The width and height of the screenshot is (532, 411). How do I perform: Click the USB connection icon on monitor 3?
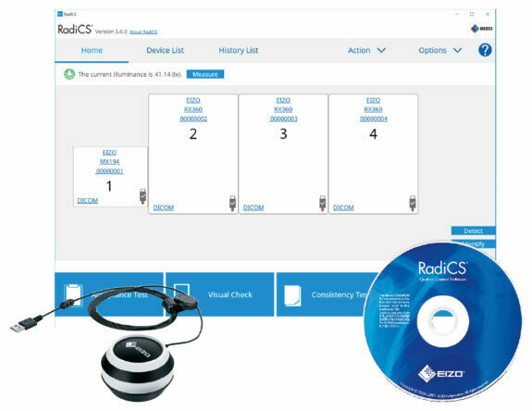point(322,203)
